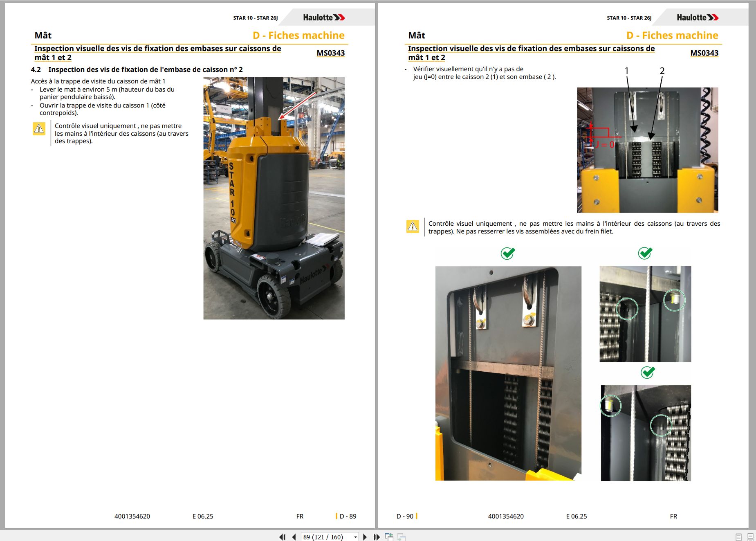Switch to continuous page layout icon

tap(751, 537)
